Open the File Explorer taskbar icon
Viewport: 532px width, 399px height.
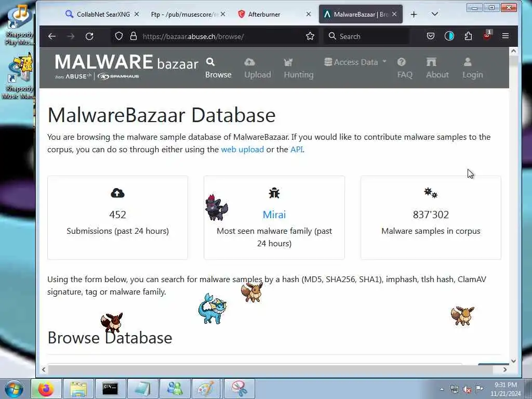78,389
